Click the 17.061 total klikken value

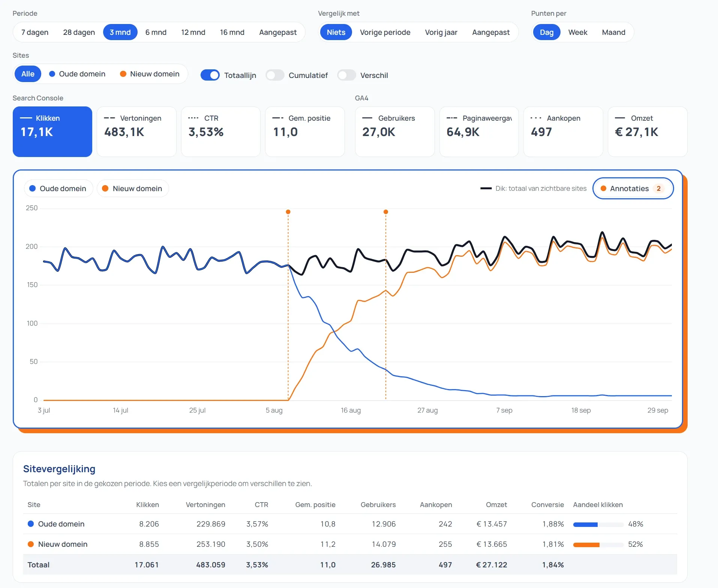pyautogui.click(x=147, y=565)
